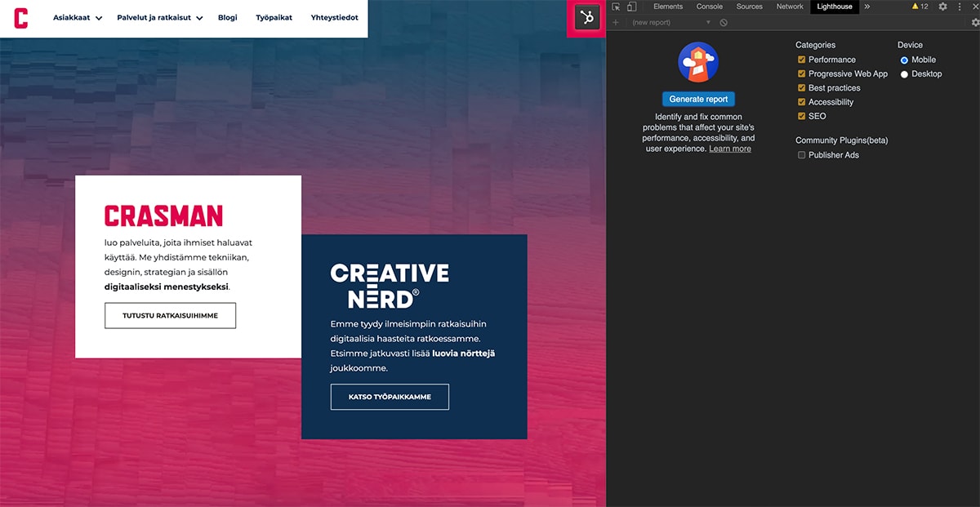
Task: Toggle the Accessibility checkbox
Action: click(802, 102)
